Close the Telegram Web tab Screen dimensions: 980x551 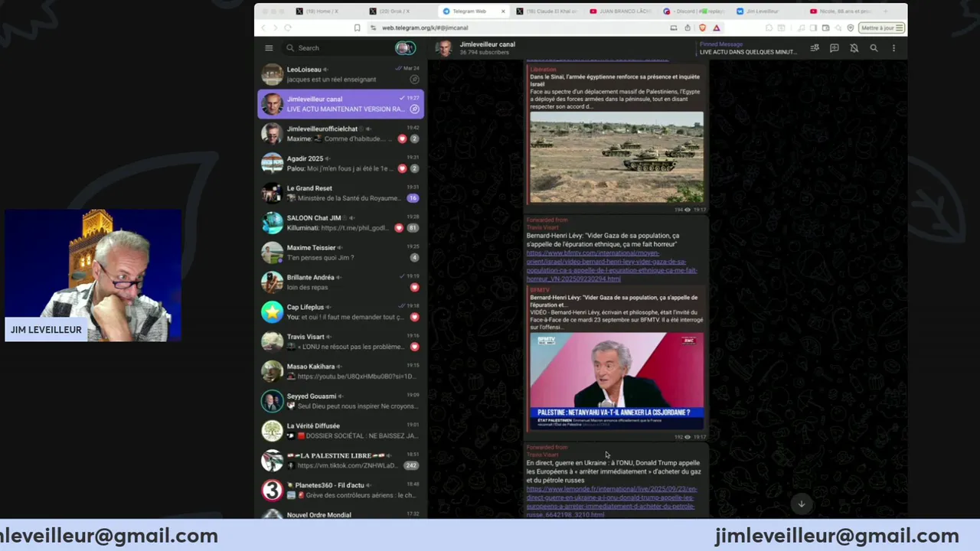[x=503, y=11]
